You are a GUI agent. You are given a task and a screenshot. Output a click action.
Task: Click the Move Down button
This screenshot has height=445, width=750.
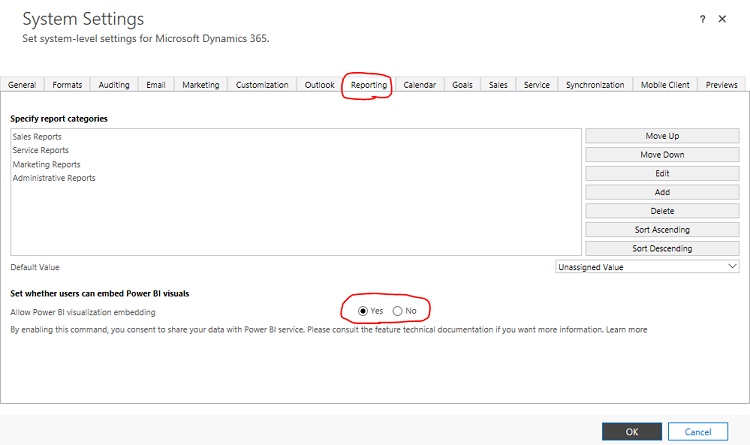662,155
